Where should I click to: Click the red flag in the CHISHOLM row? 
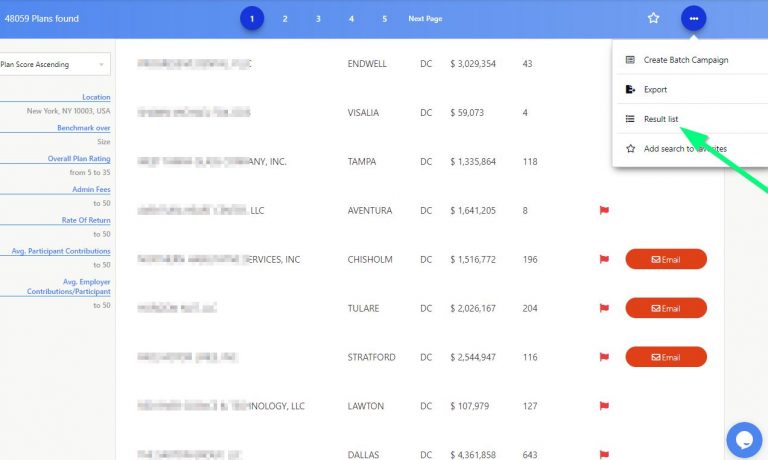tap(603, 259)
